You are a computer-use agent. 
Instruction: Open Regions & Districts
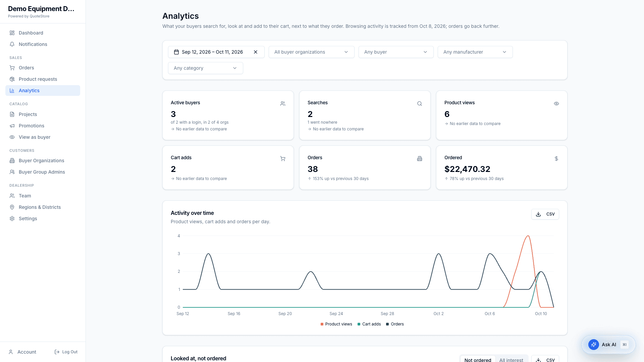(x=43, y=207)
